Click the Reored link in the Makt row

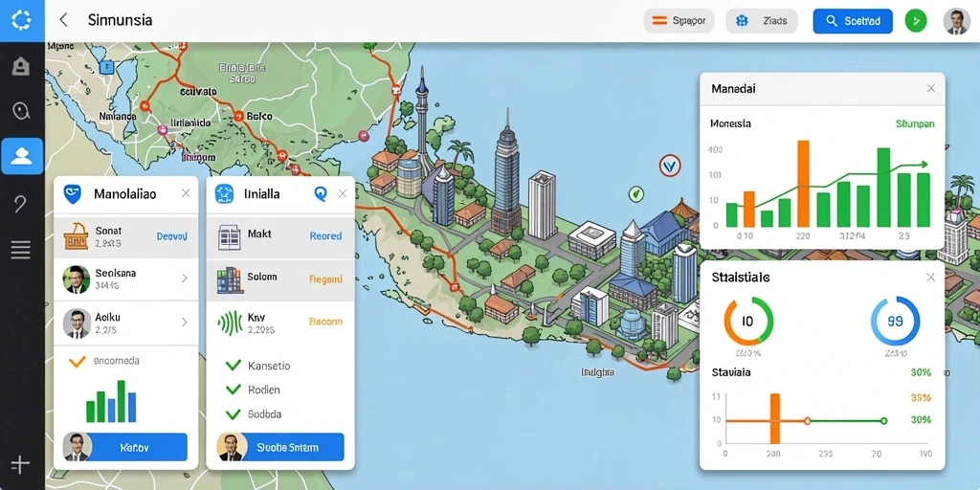tap(325, 236)
